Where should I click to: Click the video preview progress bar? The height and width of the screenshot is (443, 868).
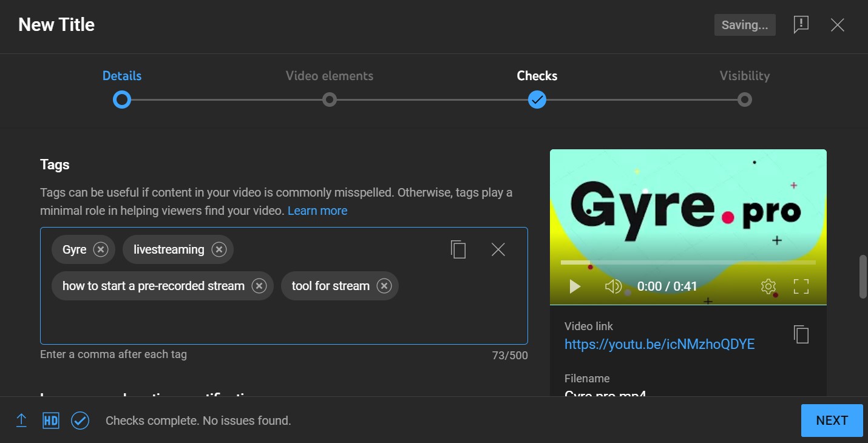(688, 263)
